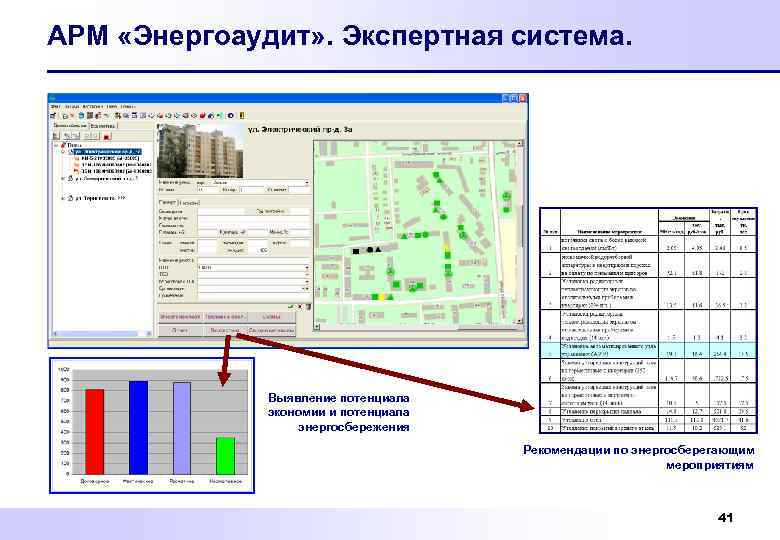780x540 pixels.
Task: Select the tree item starting with «ул. Тере»
Action: click(100, 198)
